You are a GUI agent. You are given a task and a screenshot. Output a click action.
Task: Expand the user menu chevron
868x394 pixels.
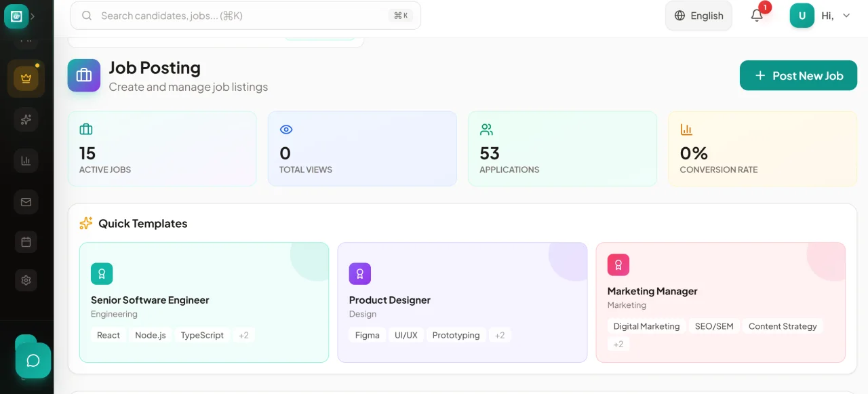(846, 16)
